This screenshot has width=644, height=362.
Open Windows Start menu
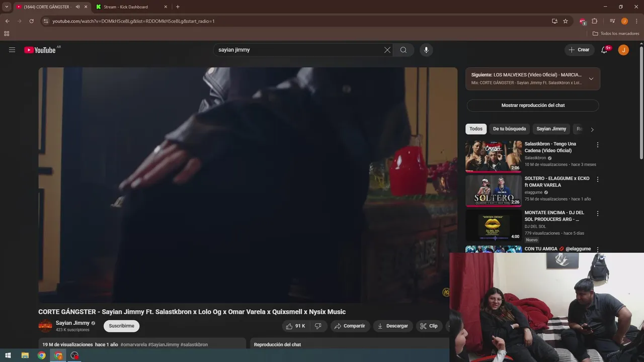(x=8, y=355)
